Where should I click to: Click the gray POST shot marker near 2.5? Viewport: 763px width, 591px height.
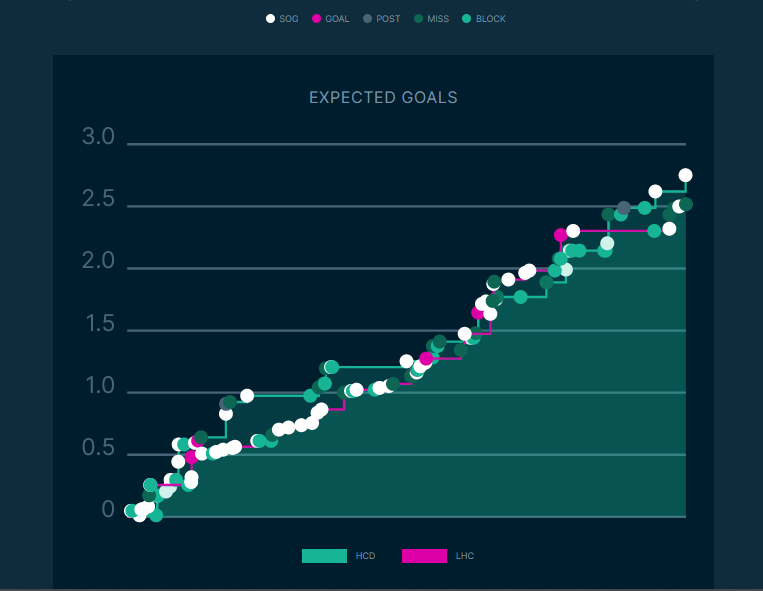[624, 208]
